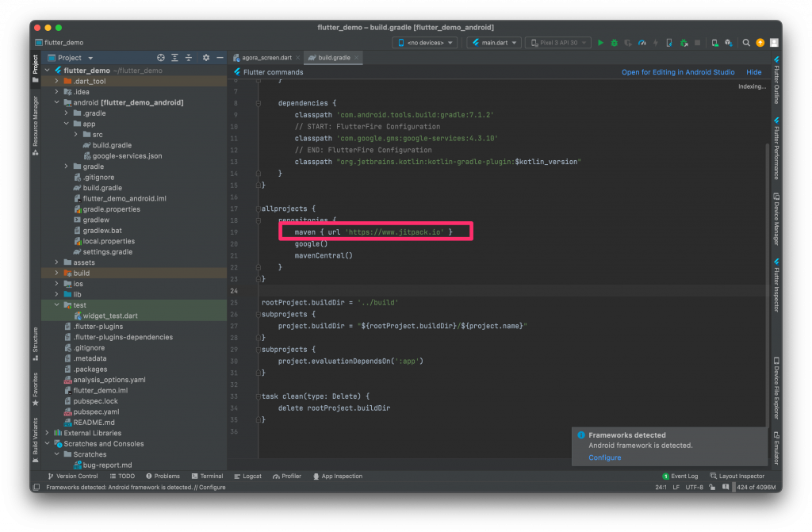Switch to agora_screen.dart editor tab
812x532 pixels.
[266, 58]
